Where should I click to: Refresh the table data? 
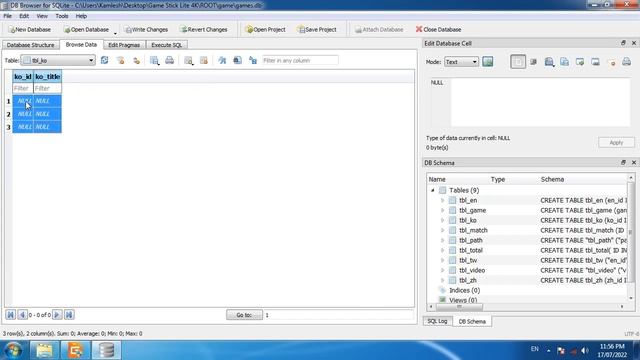pyautogui.click(x=104, y=60)
